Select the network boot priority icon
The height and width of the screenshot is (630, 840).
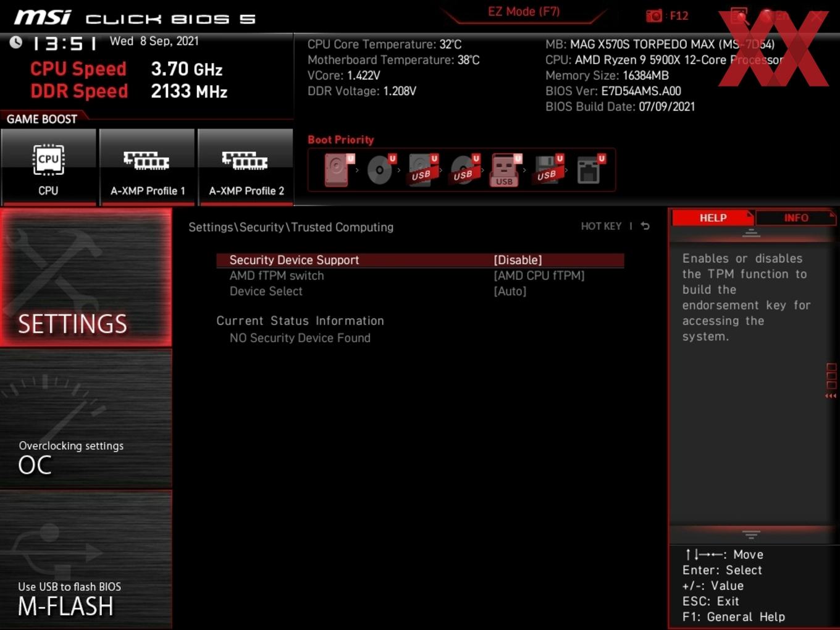(x=590, y=170)
